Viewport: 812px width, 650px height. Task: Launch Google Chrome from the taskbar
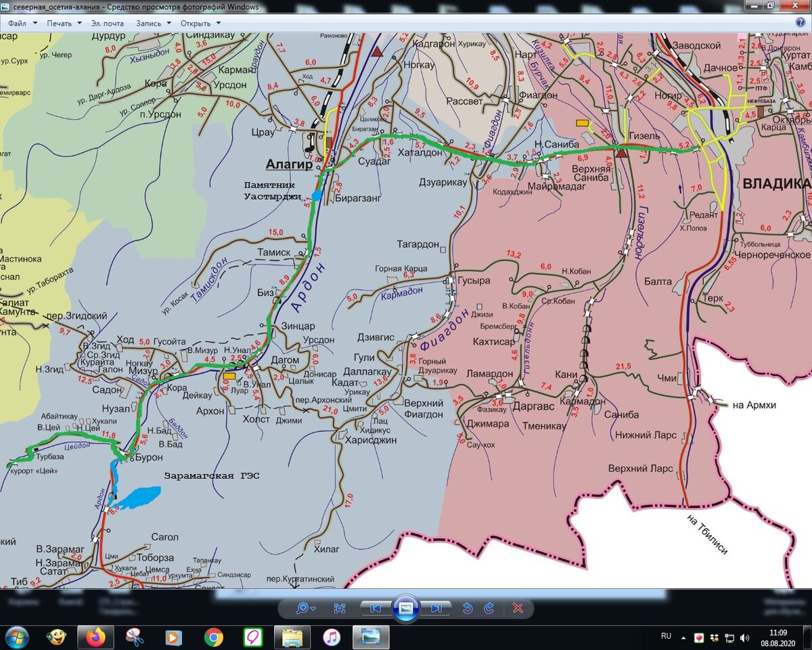[214, 636]
